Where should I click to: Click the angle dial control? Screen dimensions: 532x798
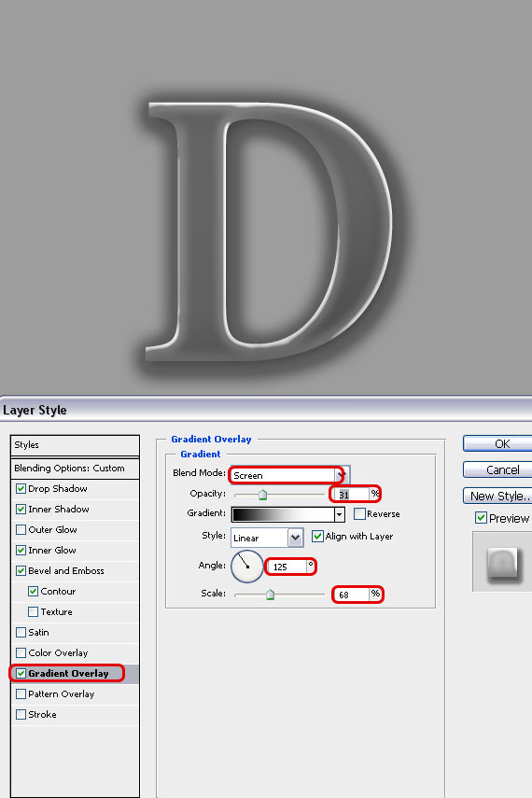(x=247, y=566)
